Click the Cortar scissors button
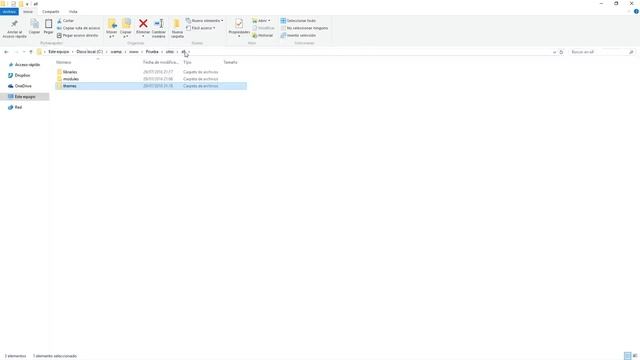 (x=65, y=20)
